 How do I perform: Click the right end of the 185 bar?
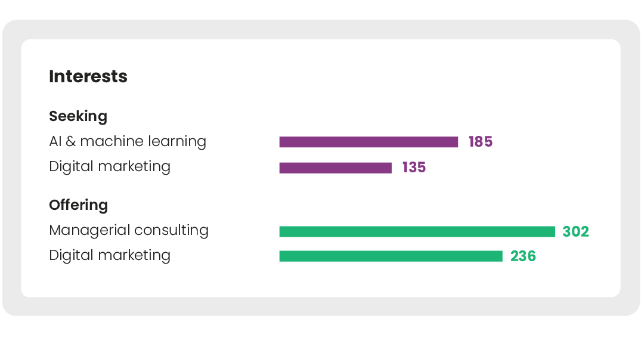(x=456, y=142)
